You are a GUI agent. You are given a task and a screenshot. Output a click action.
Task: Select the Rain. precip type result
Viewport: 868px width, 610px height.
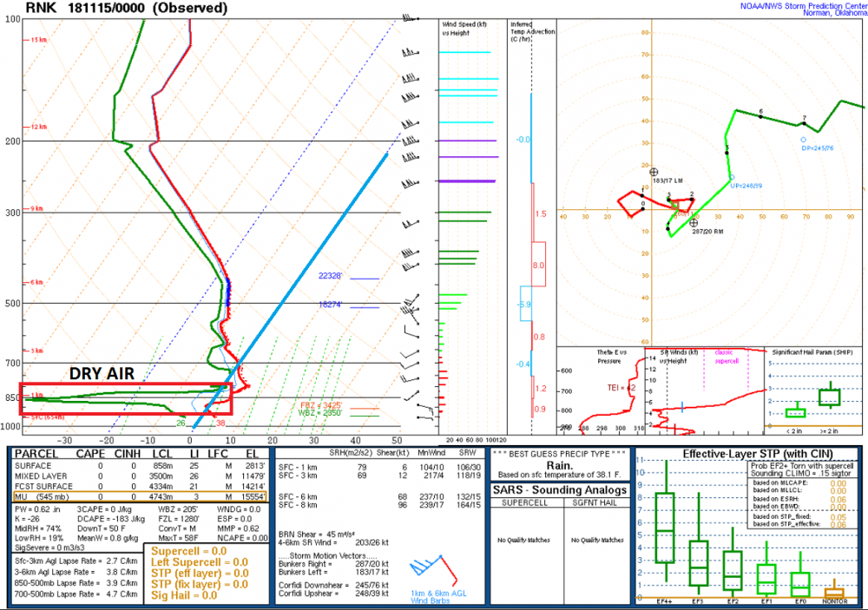559,465
